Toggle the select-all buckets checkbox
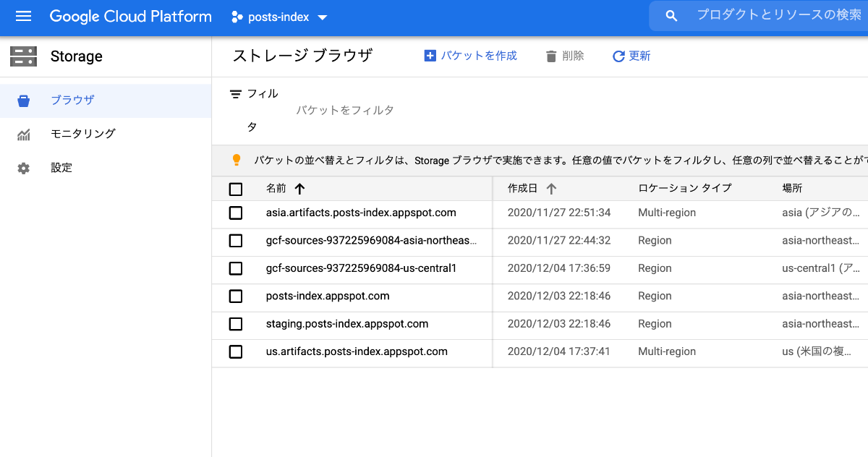This screenshot has height=457, width=868. [236, 189]
